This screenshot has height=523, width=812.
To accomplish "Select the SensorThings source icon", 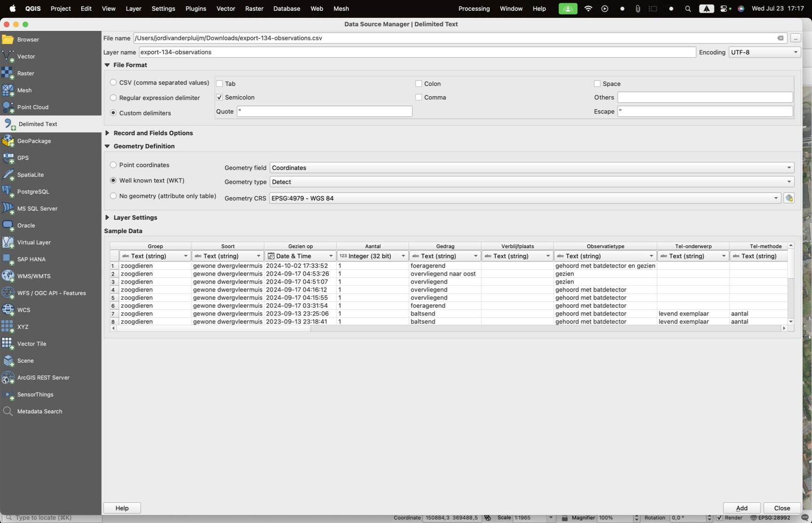I will click(x=8, y=394).
